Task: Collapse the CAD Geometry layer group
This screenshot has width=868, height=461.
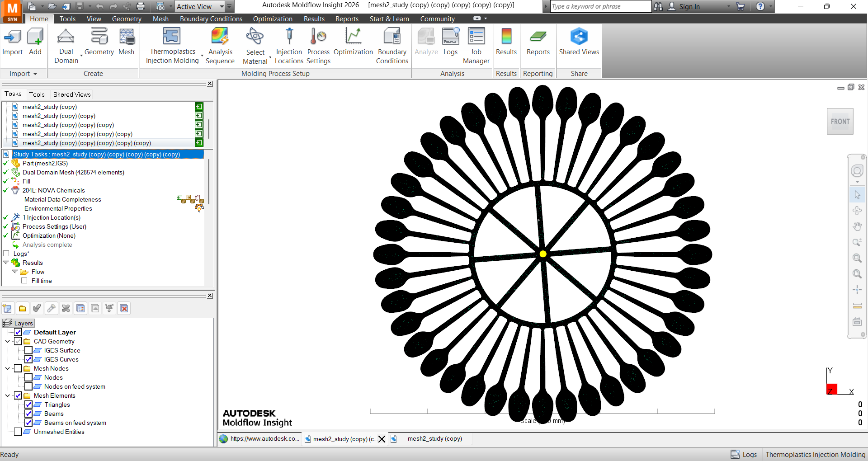Action: click(x=8, y=341)
